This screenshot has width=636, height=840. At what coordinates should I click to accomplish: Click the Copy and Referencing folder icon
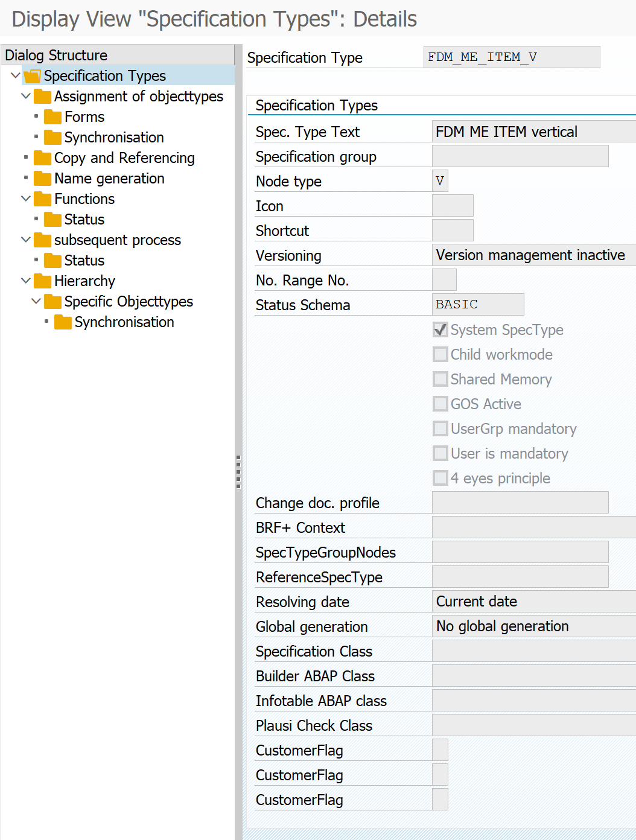42,158
